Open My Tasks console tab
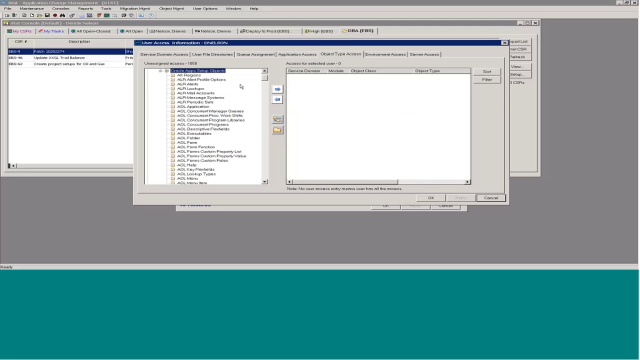 click(x=51, y=31)
